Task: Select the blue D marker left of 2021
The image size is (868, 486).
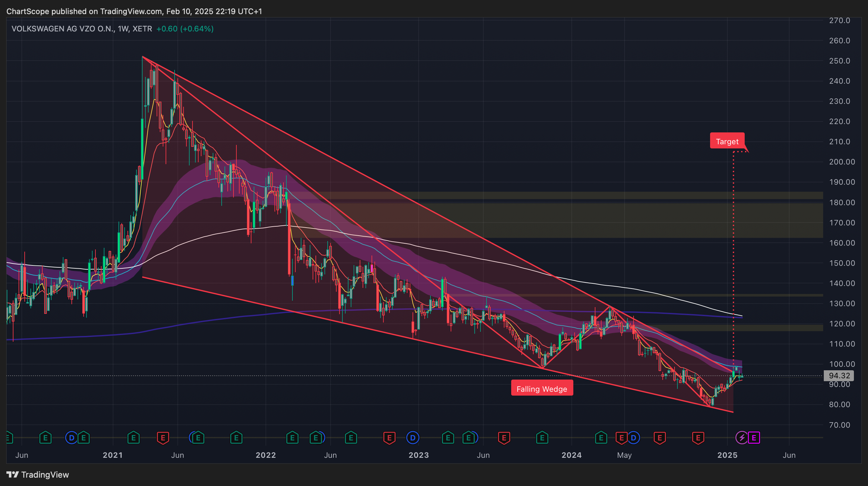Action: click(71, 438)
